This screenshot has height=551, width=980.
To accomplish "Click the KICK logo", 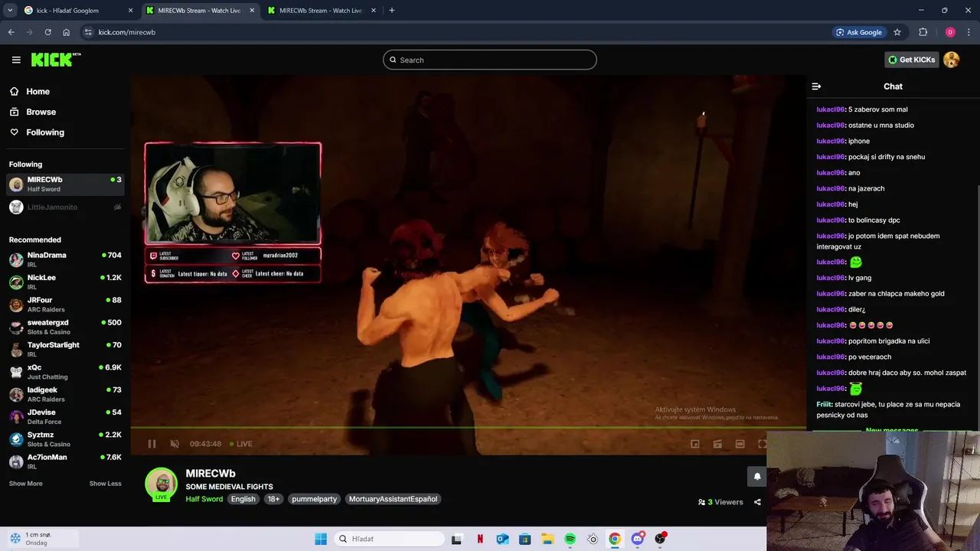I will [x=55, y=60].
